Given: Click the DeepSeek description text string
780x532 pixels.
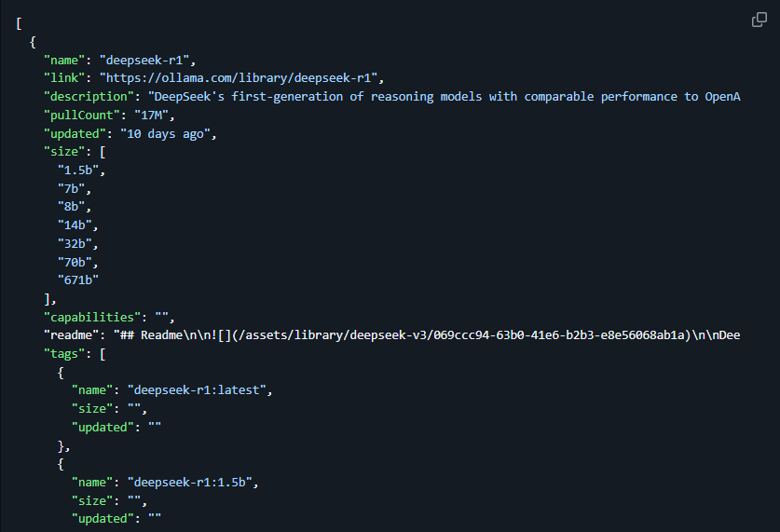Looking at the screenshot, I should coord(445,97).
